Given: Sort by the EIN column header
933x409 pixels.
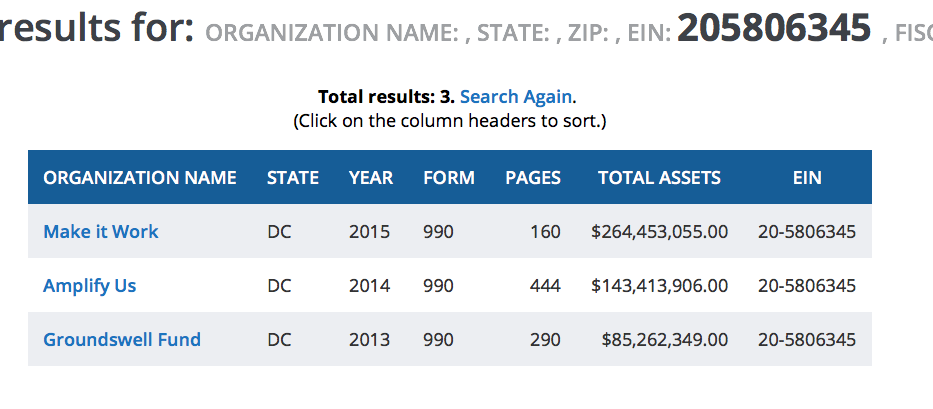Looking at the screenshot, I should click(x=807, y=178).
